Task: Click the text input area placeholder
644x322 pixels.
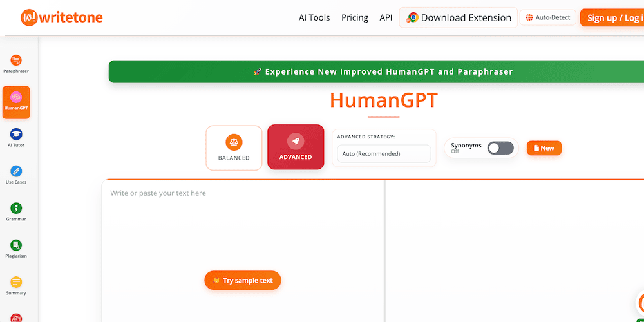Action: (x=158, y=193)
